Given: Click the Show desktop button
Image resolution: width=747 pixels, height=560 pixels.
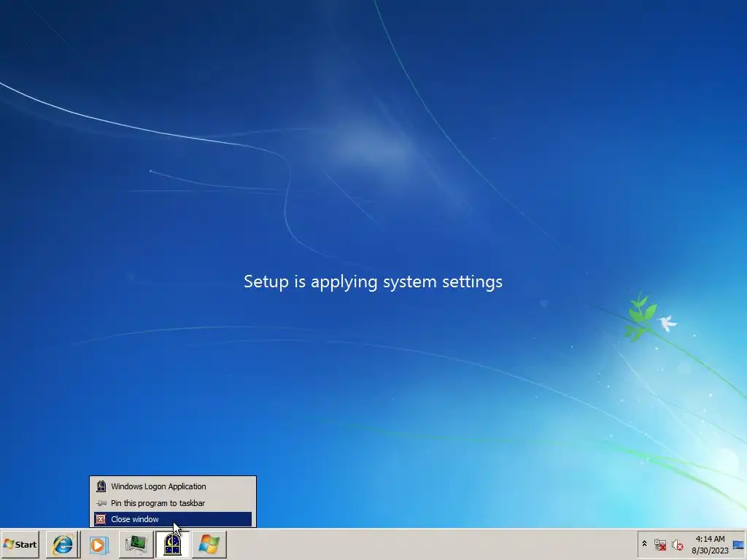Looking at the screenshot, I should (739, 544).
